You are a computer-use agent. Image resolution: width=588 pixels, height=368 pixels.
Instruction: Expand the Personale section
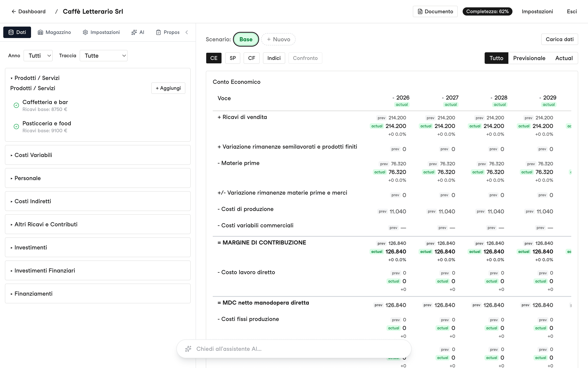[x=98, y=178]
